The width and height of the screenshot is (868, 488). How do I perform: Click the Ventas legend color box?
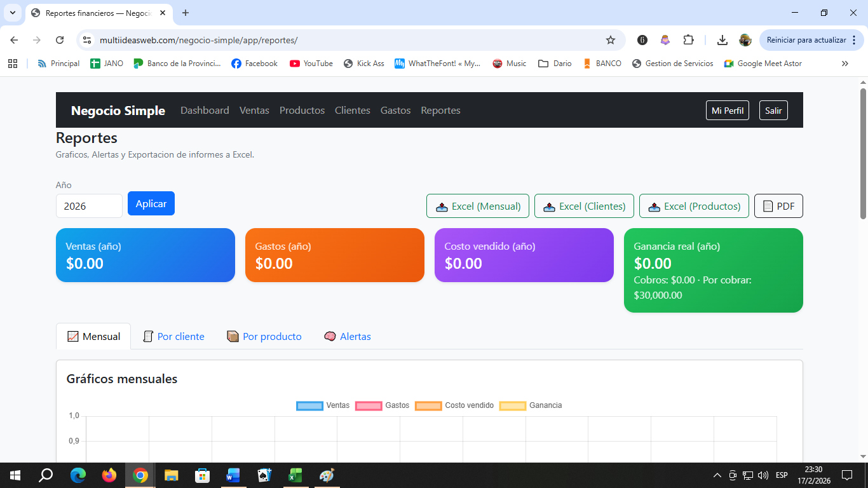click(x=309, y=405)
